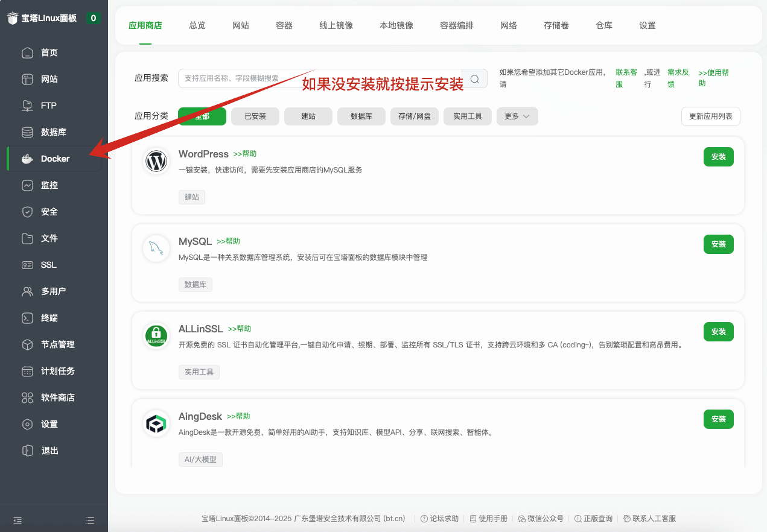The image size is (767, 532).
Task: Click the MySQL dolphin logo
Action: (156, 249)
